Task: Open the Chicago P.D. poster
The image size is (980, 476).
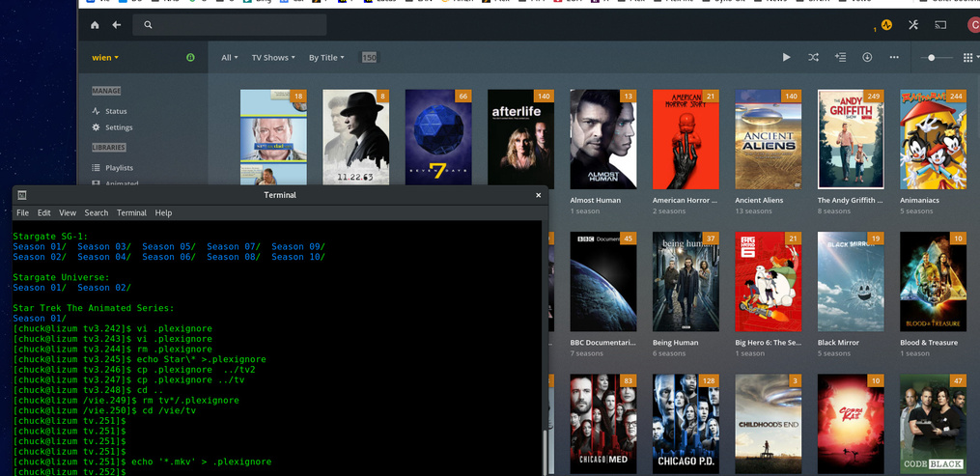Action: (x=686, y=424)
